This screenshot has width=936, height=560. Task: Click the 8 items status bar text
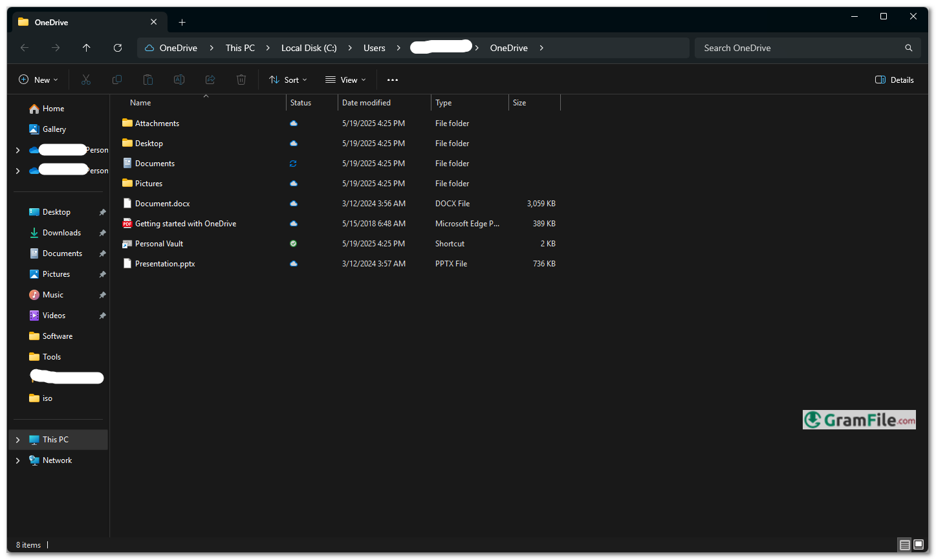tap(28, 545)
